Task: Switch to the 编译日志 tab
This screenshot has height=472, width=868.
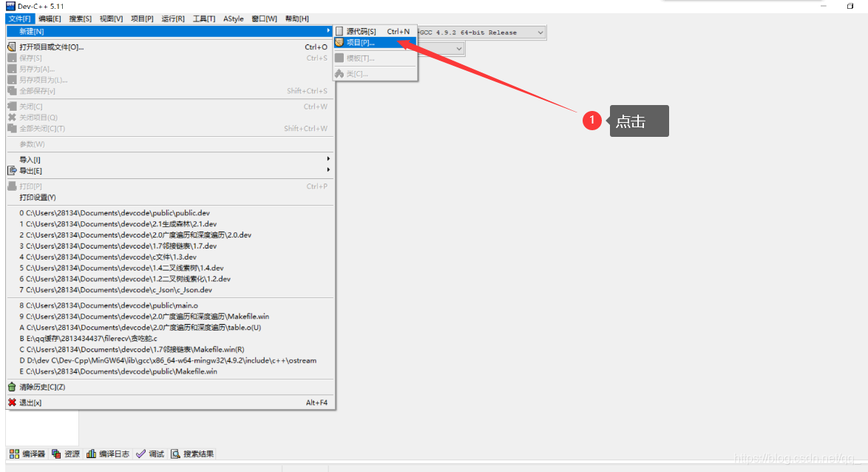Action: [108, 454]
